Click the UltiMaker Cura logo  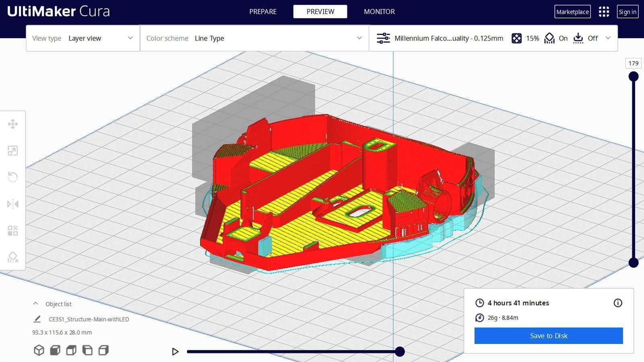pyautogui.click(x=58, y=11)
